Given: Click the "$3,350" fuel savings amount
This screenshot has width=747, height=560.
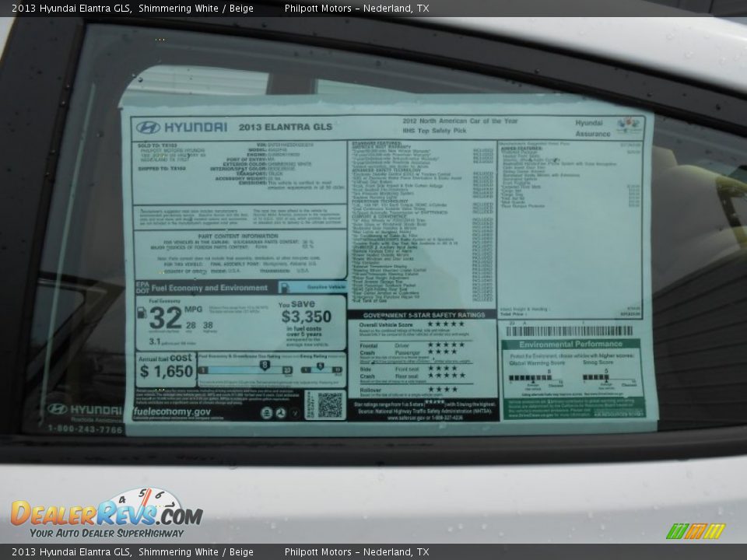Looking at the screenshot, I should 306,317.
